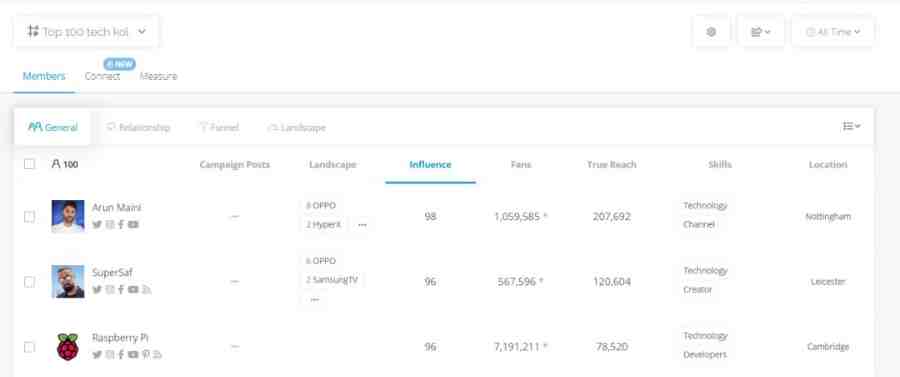900x377 pixels.
Task: Switch to the Relationship view tab
Action: tap(138, 127)
